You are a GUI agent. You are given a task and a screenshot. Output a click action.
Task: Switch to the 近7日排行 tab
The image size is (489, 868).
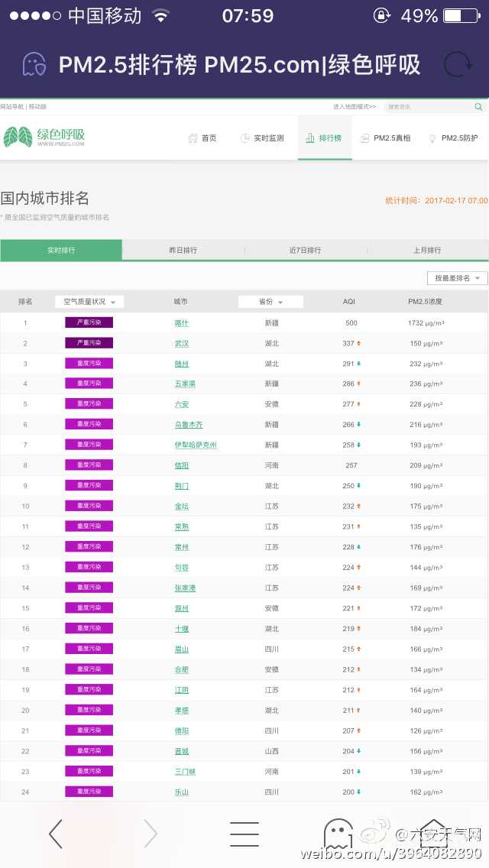(x=305, y=251)
